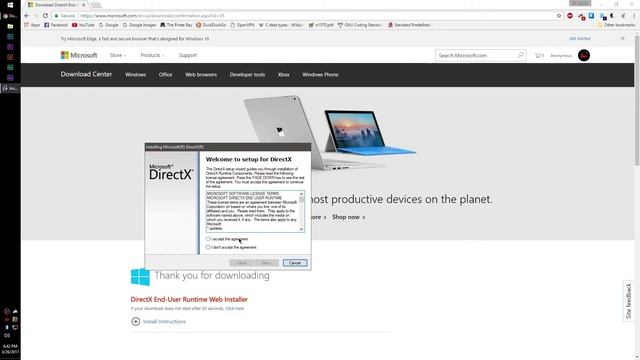Open File Explorer from the taskbar
The height and width of the screenshot is (360, 640).
(x=10, y=26)
